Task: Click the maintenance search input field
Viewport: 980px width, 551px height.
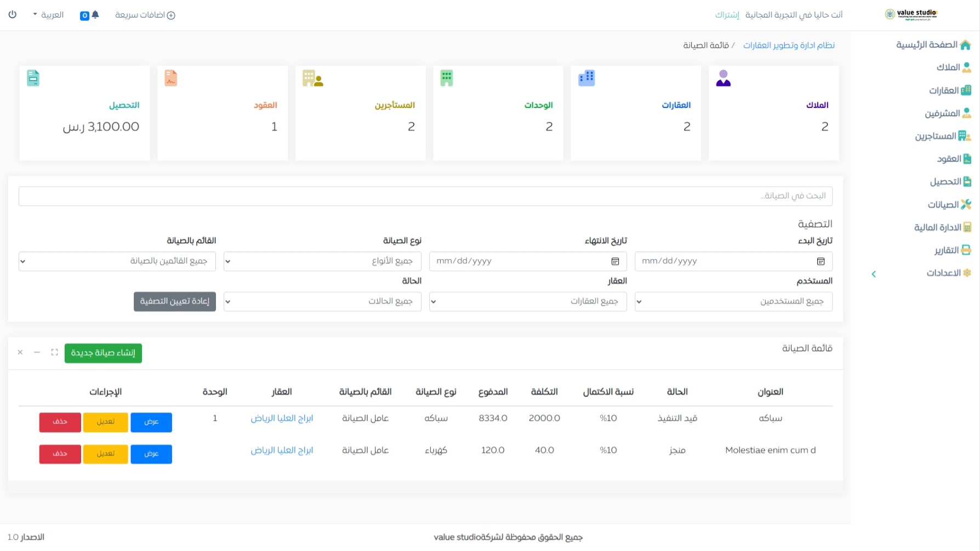Action: tap(425, 196)
